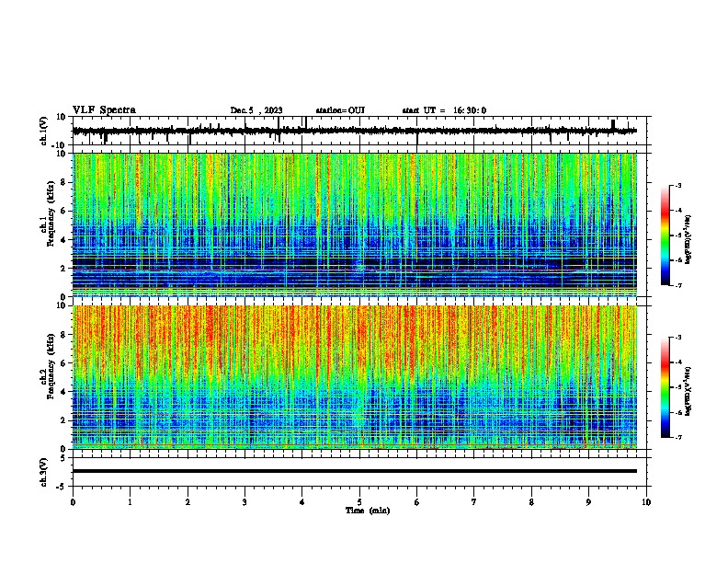The height and width of the screenshot is (563, 728).
Task: Click the "station=OUI" header label
Action: point(340,110)
